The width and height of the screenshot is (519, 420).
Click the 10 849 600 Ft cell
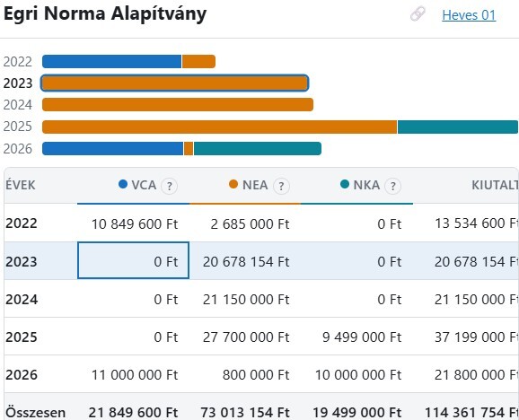135,223
